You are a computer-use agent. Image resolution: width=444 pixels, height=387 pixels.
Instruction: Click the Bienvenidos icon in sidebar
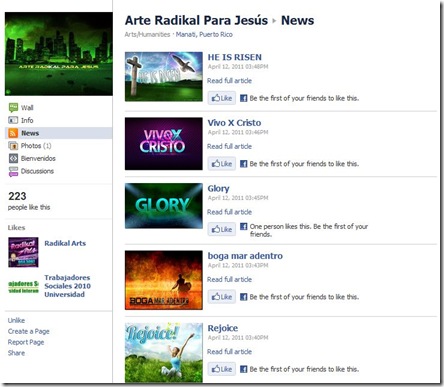pyautogui.click(x=13, y=158)
